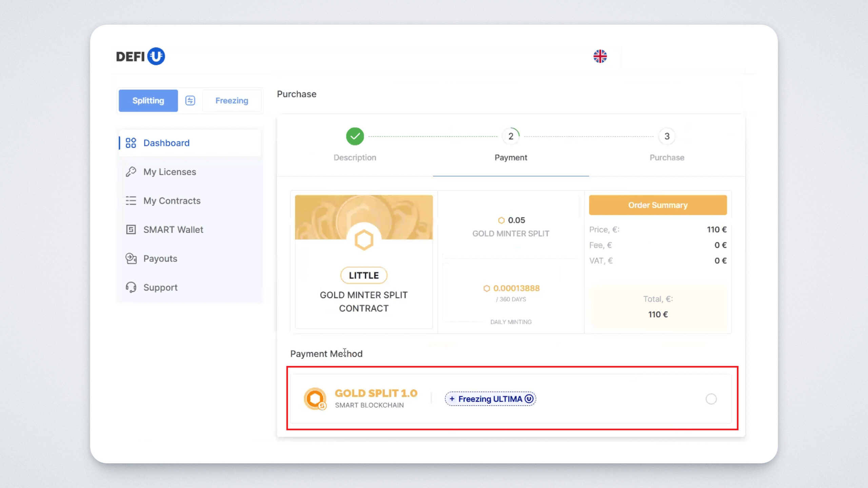Click the SMART Wallet icon
This screenshot has width=868, height=488.
(x=131, y=230)
